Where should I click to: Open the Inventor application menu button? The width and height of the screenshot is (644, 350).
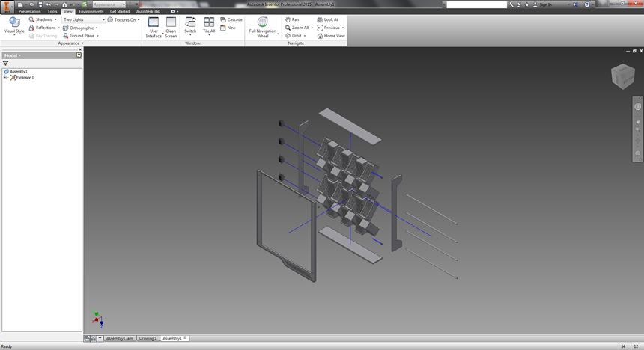click(7, 7)
